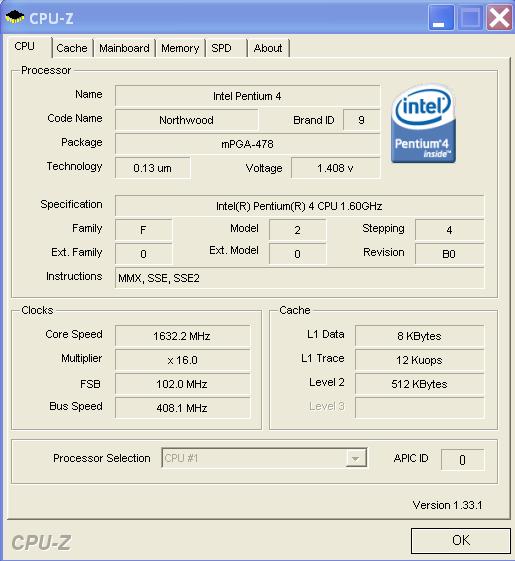Click the Brand ID value 9
This screenshot has width=515, height=561.
click(x=361, y=120)
